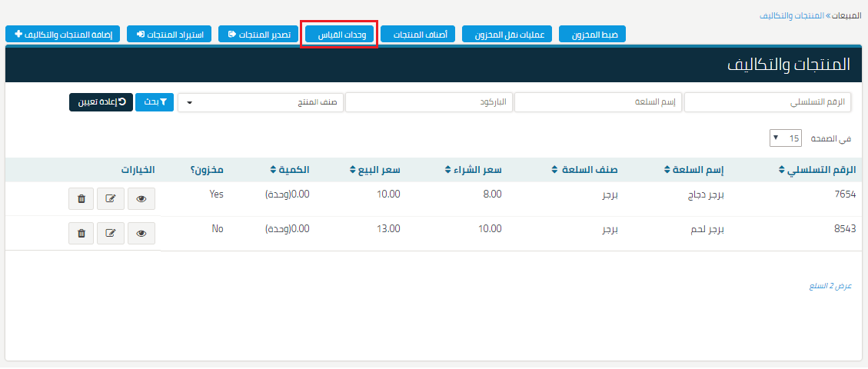View details of برجر دجاج with eye icon

coord(141,199)
